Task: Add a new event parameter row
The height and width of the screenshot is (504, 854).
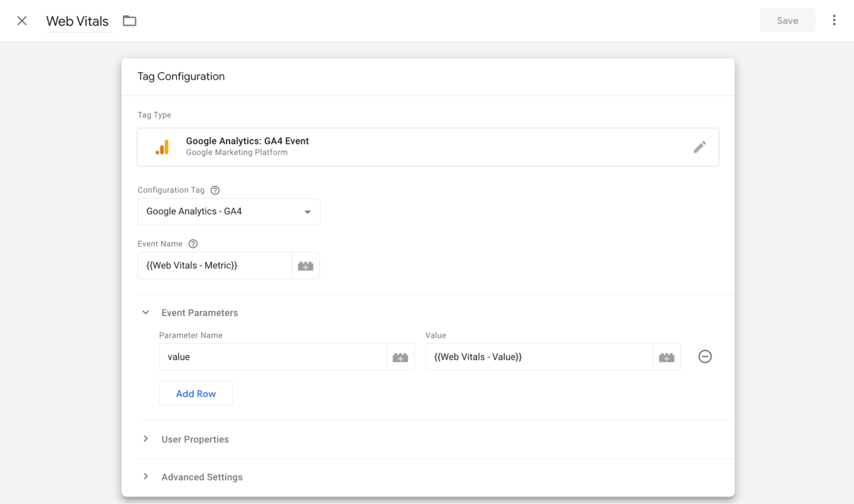Action: tap(196, 393)
